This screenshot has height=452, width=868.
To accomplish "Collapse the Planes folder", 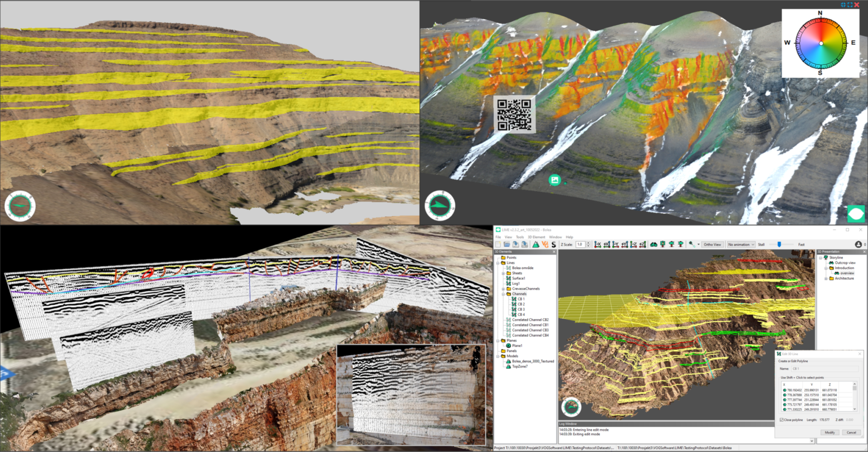I will pyautogui.click(x=498, y=340).
